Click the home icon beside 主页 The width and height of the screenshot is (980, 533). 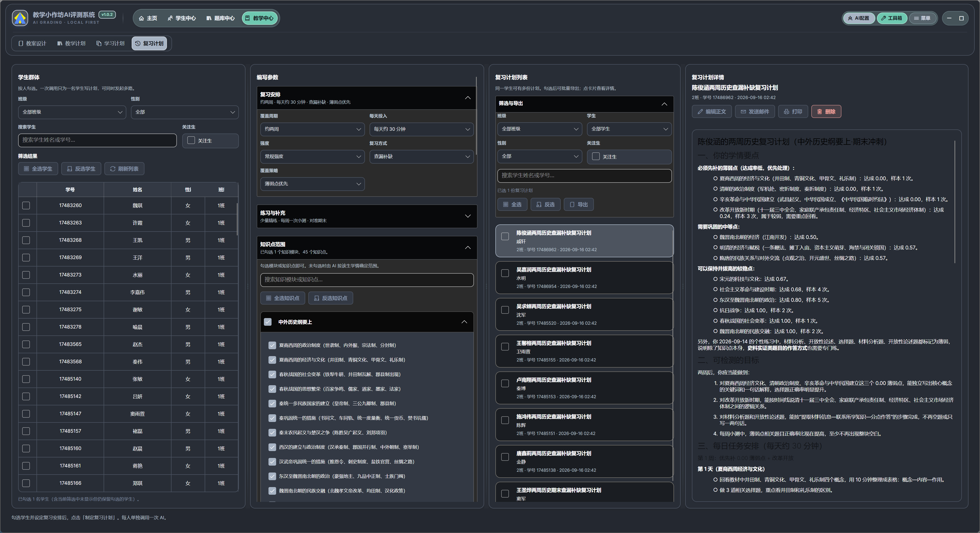tap(142, 18)
